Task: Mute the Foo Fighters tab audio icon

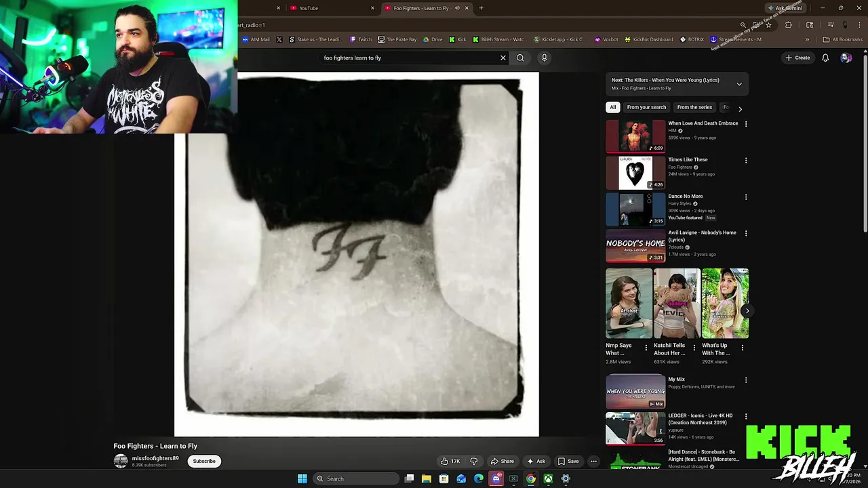Action: click(x=457, y=8)
